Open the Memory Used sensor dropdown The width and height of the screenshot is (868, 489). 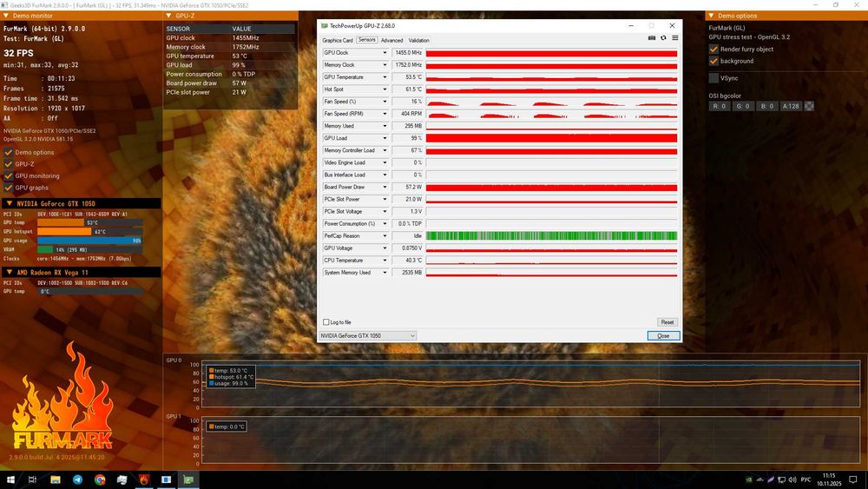(385, 126)
